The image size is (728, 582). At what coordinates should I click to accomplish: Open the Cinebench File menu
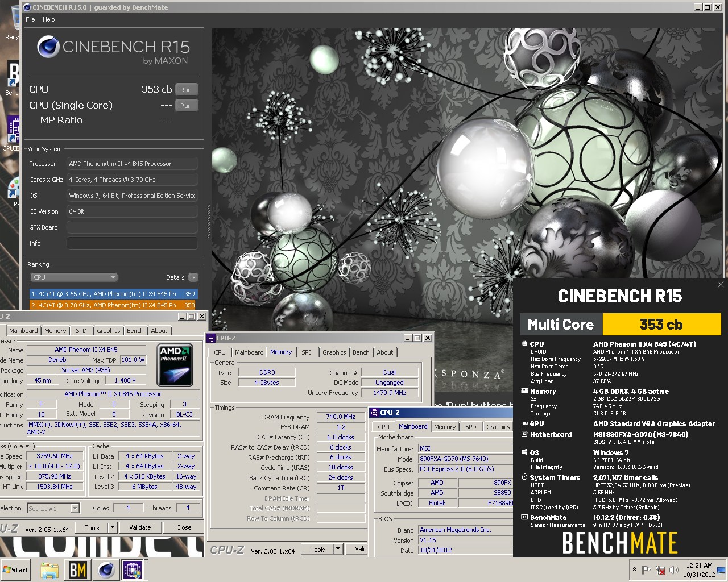tap(30, 19)
